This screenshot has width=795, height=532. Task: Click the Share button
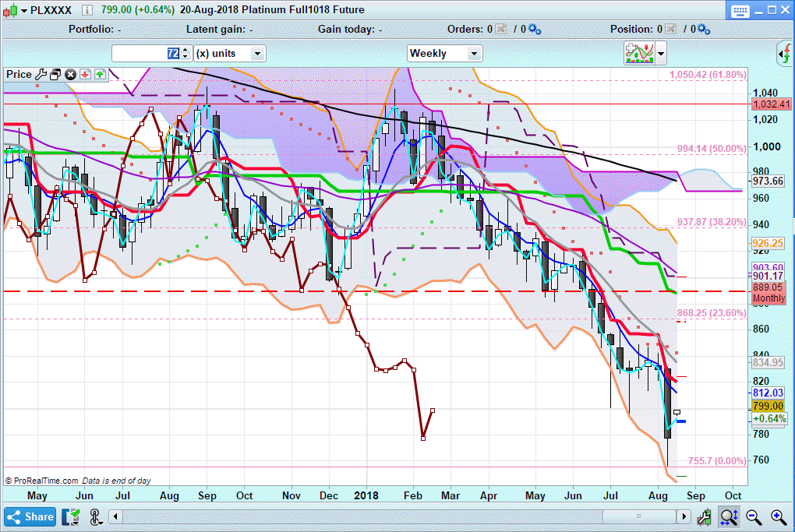pyautogui.click(x=30, y=516)
